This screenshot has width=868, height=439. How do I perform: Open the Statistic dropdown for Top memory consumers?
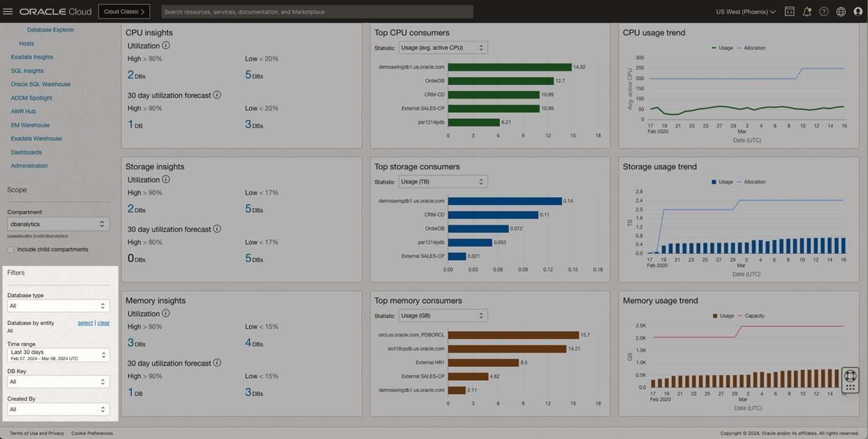tap(442, 316)
